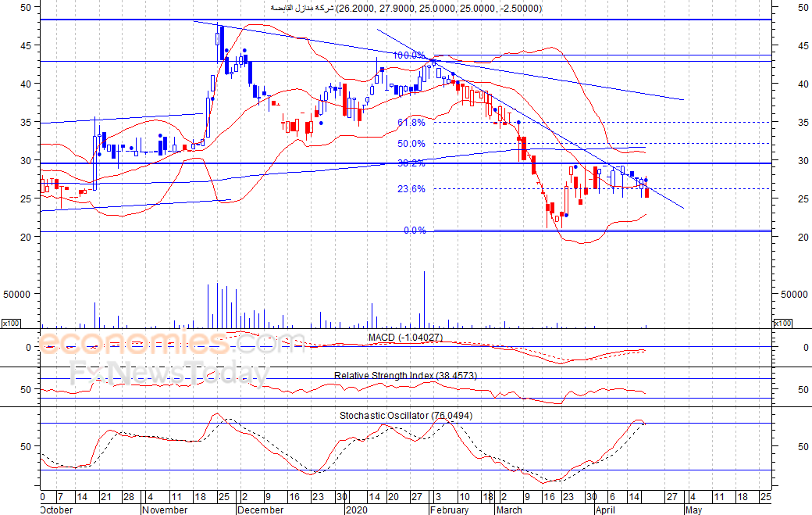This screenshot has height=515, width=812.
Task: Click the 23.6% Fibonacci retracement label
Action: pos(411,189)
